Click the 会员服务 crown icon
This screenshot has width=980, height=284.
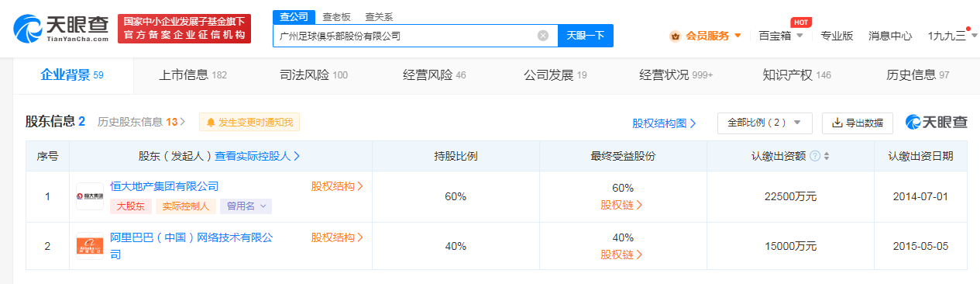pyautogui.click(x=675, y=36)
